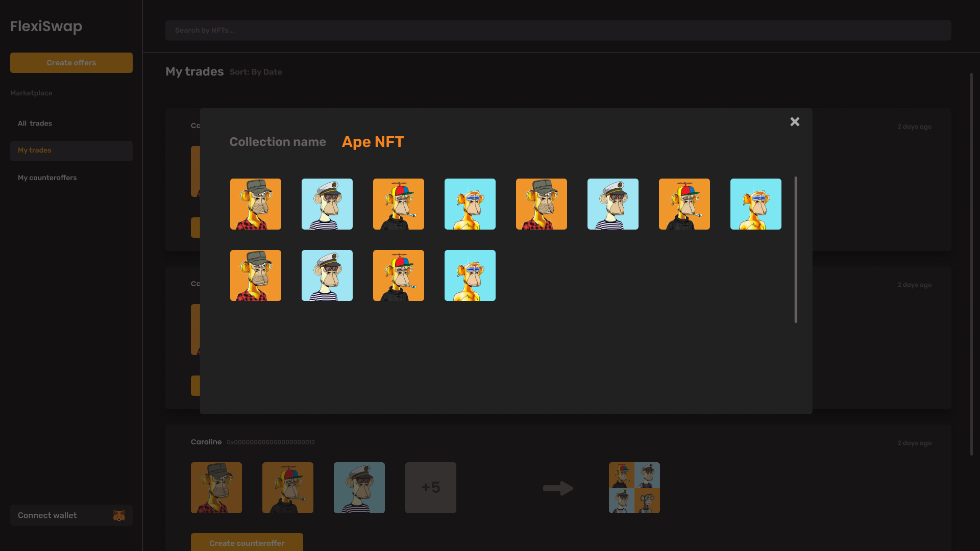Select second-row third propeller-hat ape
The width and height of the screenshot is (980, 551).
[x=399, y=275]
